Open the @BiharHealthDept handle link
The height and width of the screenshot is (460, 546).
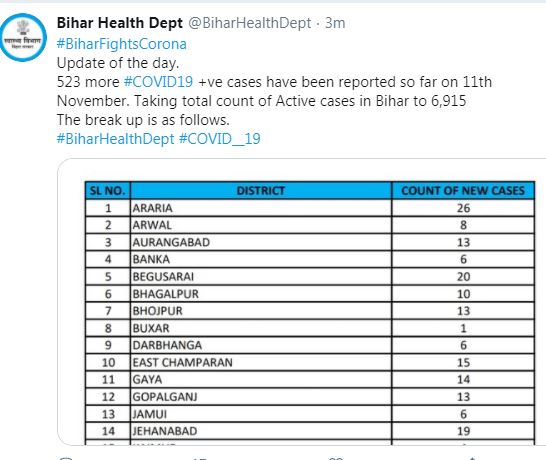tap(250, 23)
